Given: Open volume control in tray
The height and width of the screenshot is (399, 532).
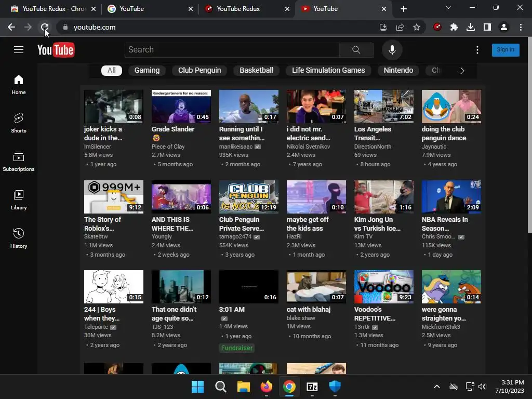Looking at the screenshot, I should pos(482,387).
